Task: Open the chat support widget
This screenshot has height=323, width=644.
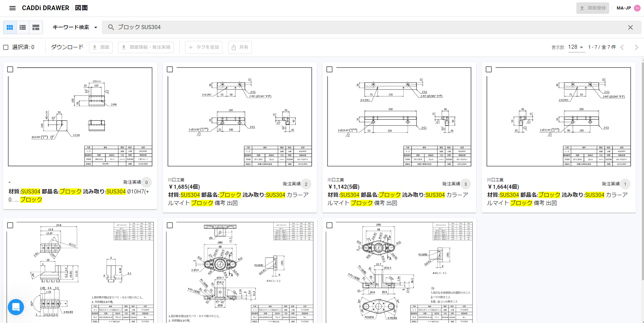Action: click(16, 307)
